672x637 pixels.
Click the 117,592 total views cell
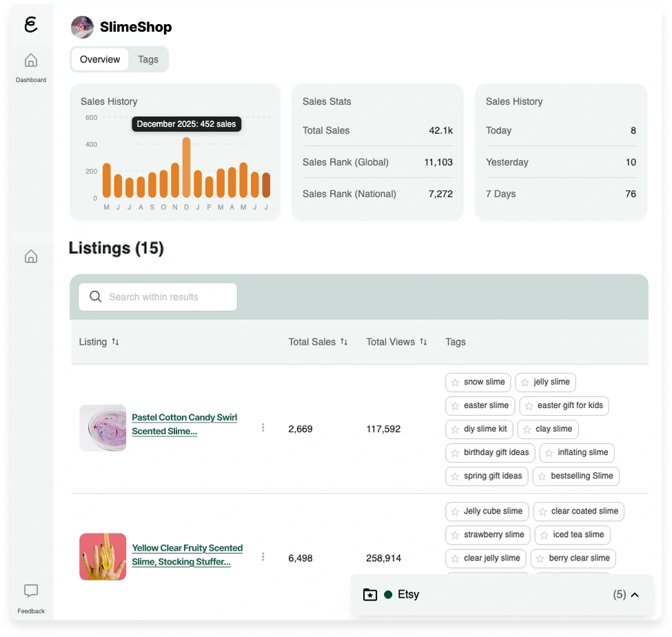(x=383, y=429)
